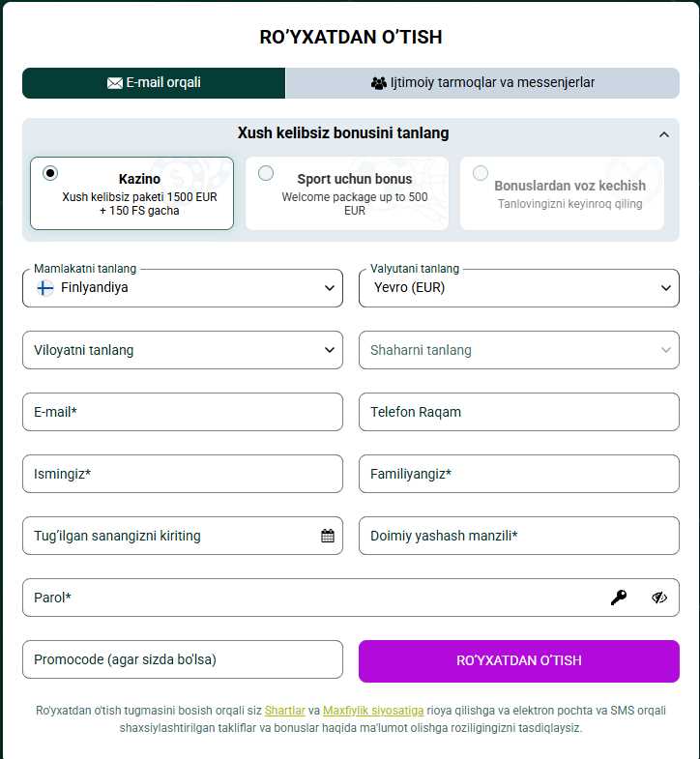Click the envelope icon on E-mail tab
Screen dimensions: 700x759
pyautogui.click(x=115, y=83)
